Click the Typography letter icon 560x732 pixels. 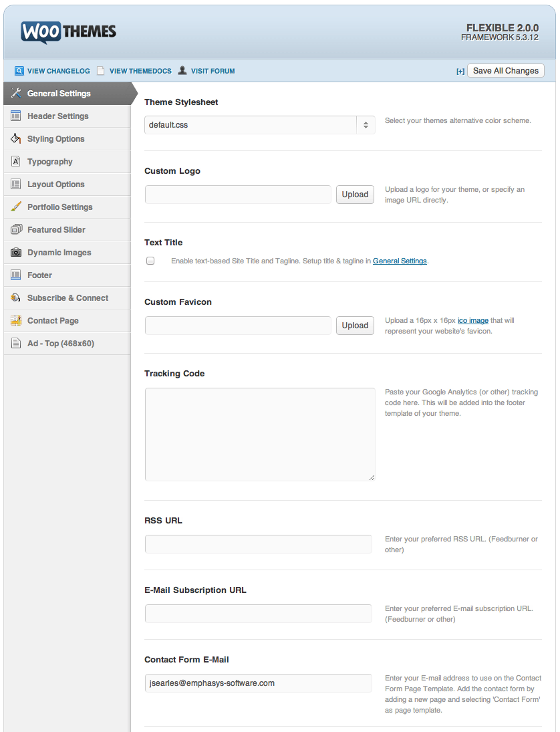click(x=16, y=162)
